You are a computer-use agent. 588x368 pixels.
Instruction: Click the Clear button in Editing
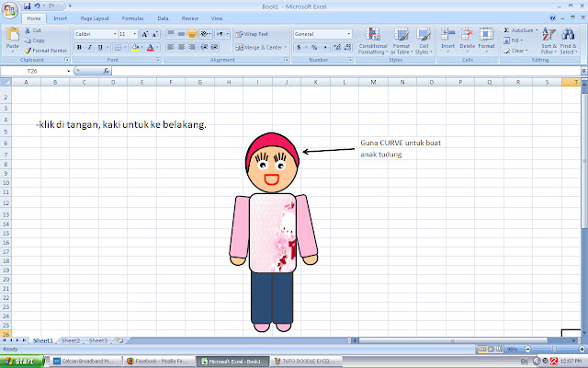click(515, 51)
